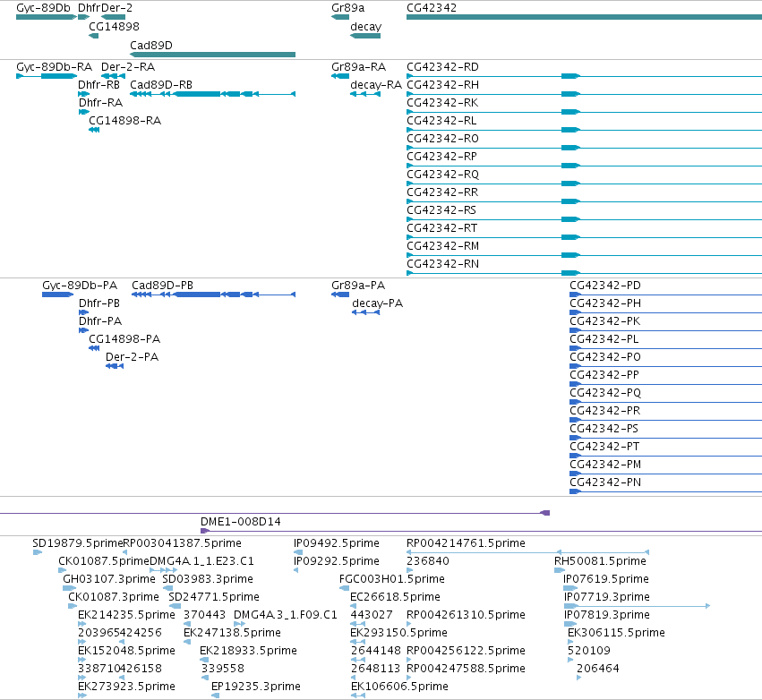Click the Cad89D-PB protein label

click(162, 286)
